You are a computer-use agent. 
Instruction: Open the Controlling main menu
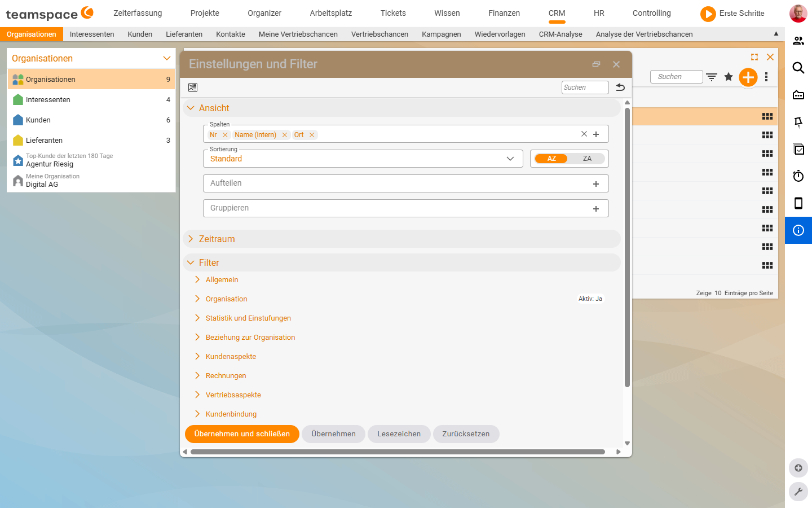click(651, 13)
